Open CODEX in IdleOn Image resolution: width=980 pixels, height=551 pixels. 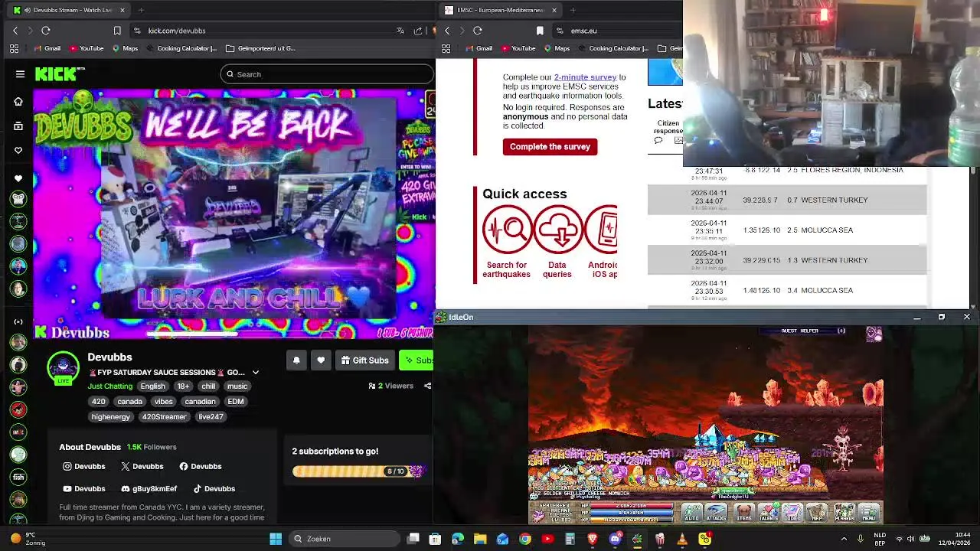[x=792, y=512]
